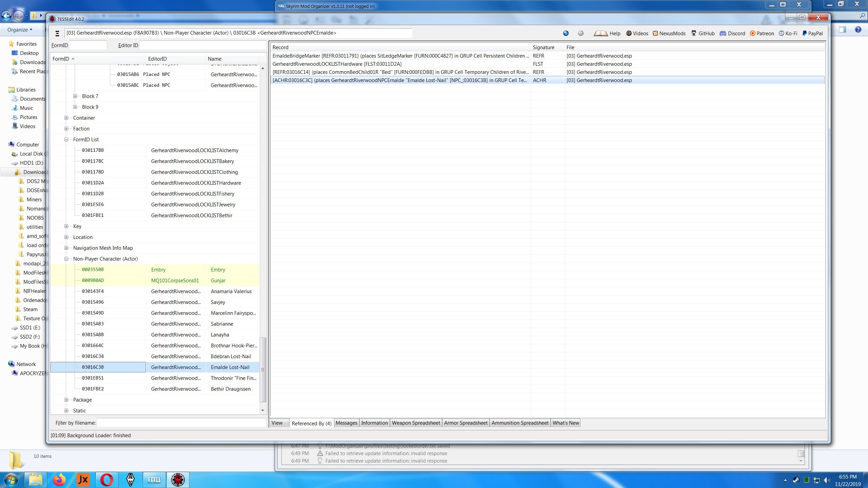Switch to the Messages tab
This screenshot has height=488, width=868.
[346, 423]
